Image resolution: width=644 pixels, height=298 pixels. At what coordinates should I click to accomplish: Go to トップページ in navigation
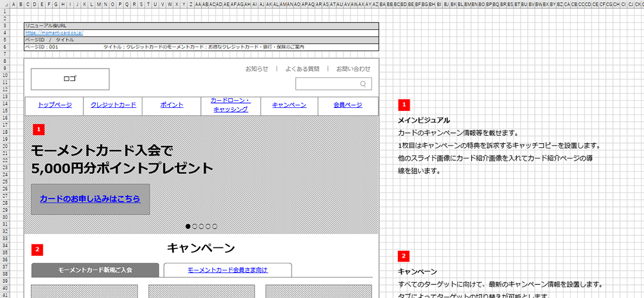55,105
